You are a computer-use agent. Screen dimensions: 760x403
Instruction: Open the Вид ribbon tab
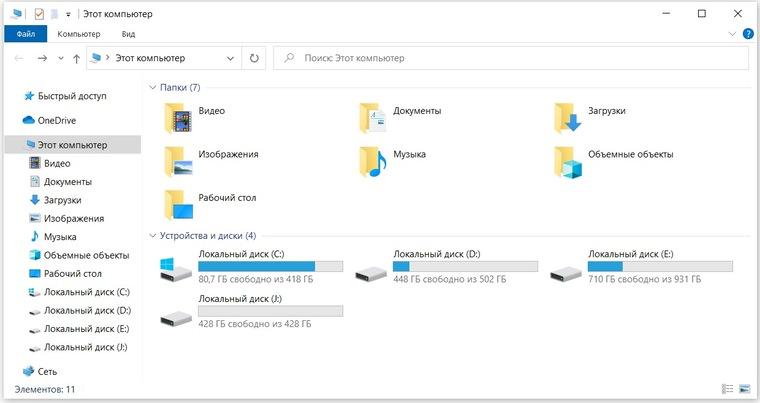pyautogui.click(x=128, y=34)
